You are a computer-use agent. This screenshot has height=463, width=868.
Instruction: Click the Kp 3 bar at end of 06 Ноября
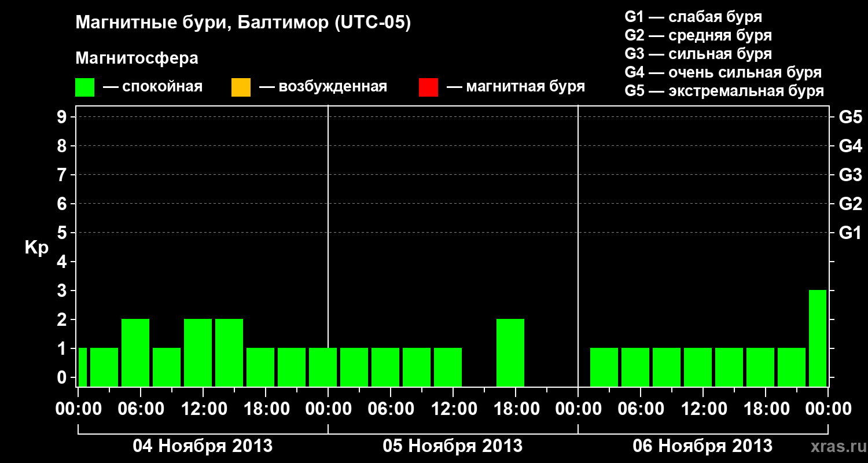(x=818, y=338)
